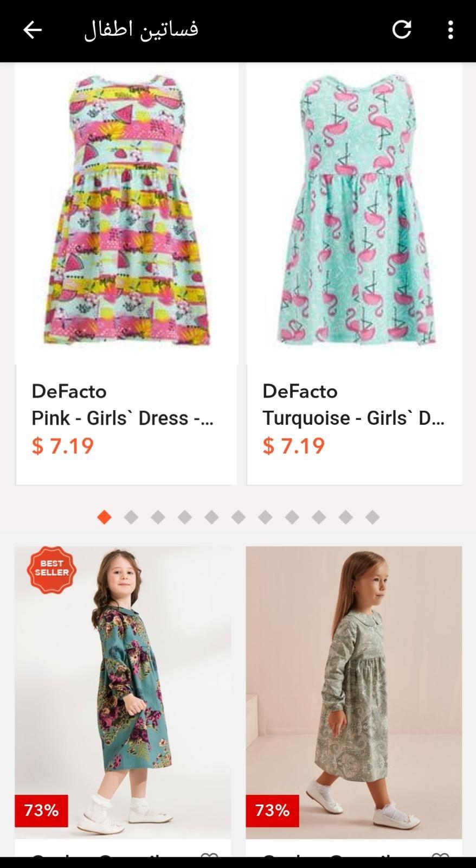The width and height of the screenshot is (476, 868).
Task: Go to the second carousel page dot
Action: tap(131, 517)
